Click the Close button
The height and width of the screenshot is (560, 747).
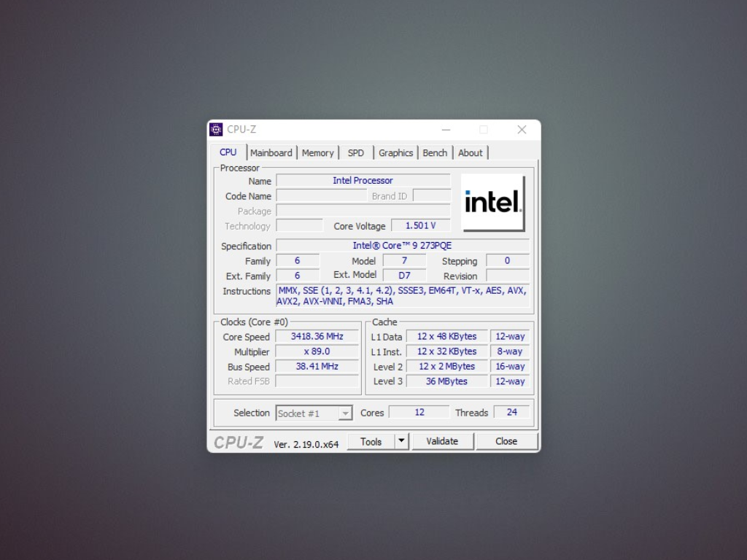[x=506, y=441]
